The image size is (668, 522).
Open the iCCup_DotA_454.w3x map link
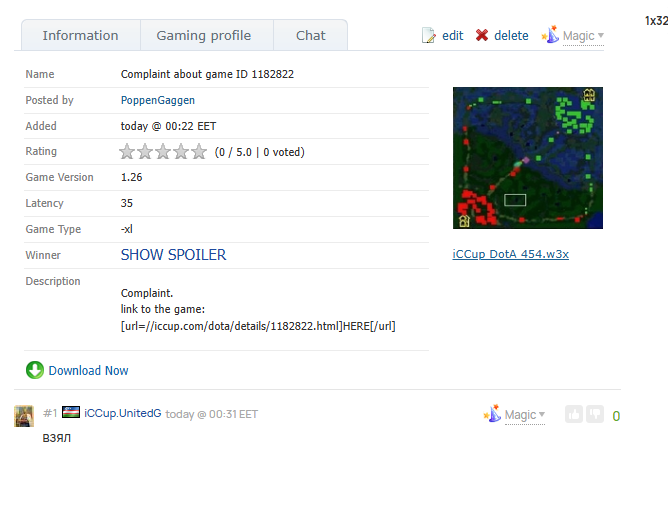(510, 254)
